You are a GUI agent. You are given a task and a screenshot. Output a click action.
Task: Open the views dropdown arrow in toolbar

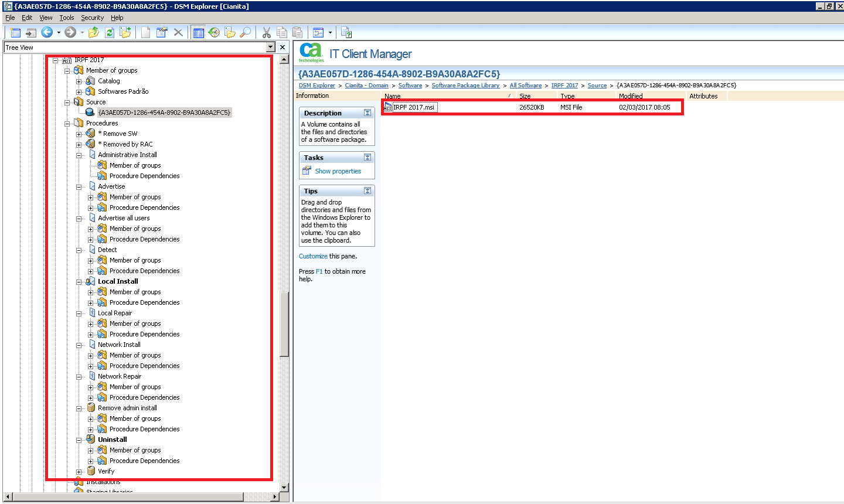pos(330,32)
